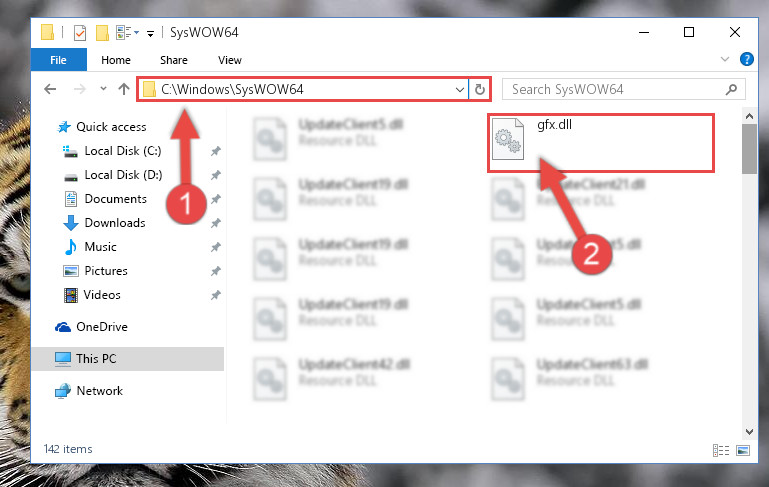Refresh the SysWOW64 folder view
Screen dimensions: 769x487
[x=480, y=89]
